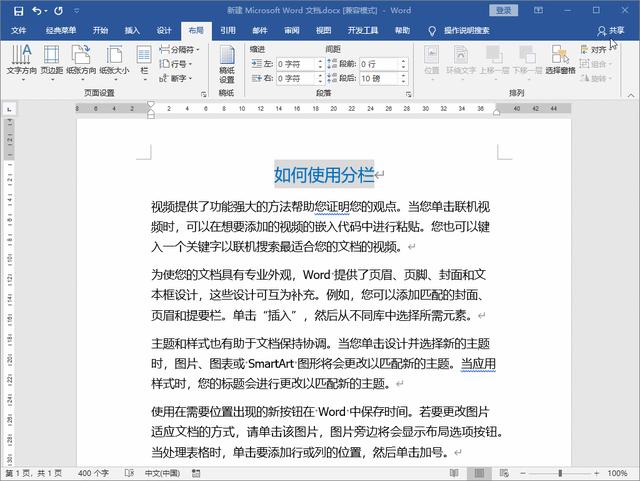Click the Save icon in quick access toolbar

[x=18, y=11]
